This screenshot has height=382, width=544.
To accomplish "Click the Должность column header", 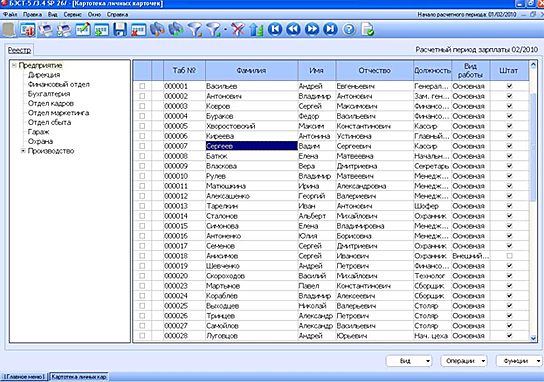I will (x=432, y=70).
